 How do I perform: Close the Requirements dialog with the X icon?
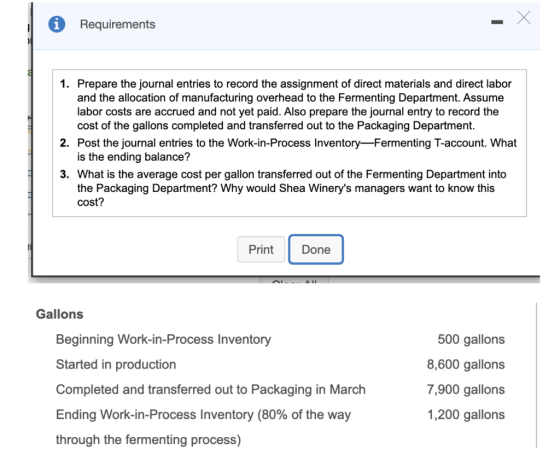[x=524, y=18]
